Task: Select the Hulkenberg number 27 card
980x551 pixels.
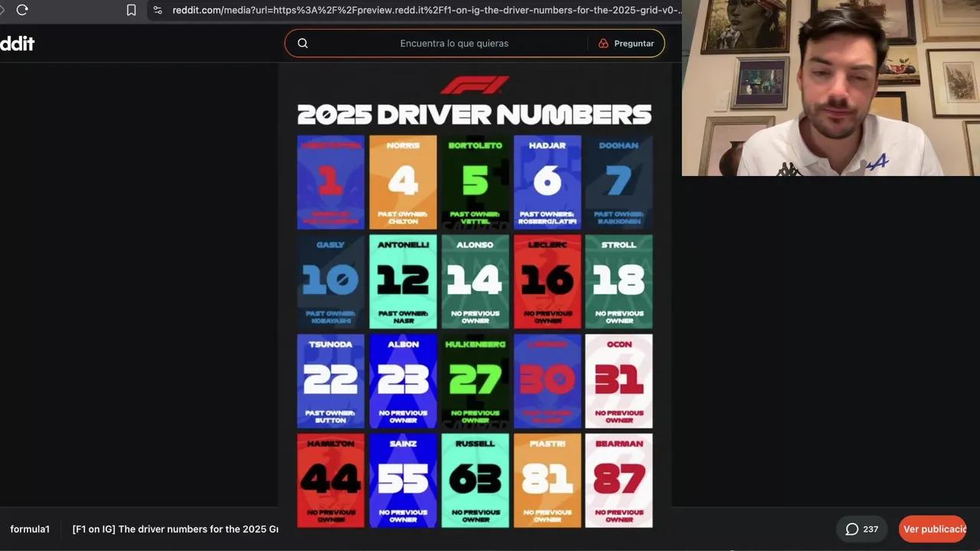Action: [475, 381]
